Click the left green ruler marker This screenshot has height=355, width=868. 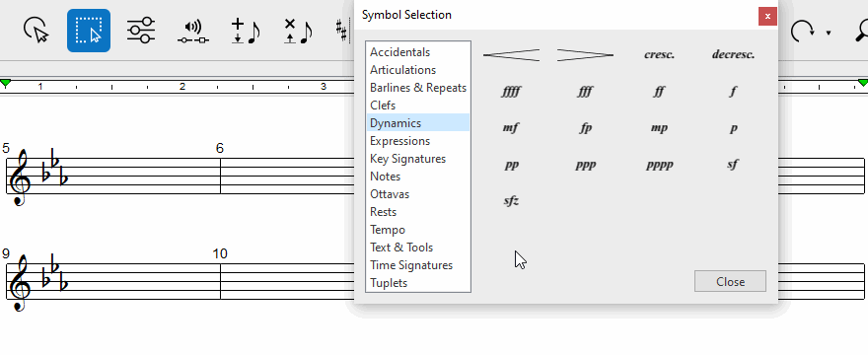[x=6, y=83]
